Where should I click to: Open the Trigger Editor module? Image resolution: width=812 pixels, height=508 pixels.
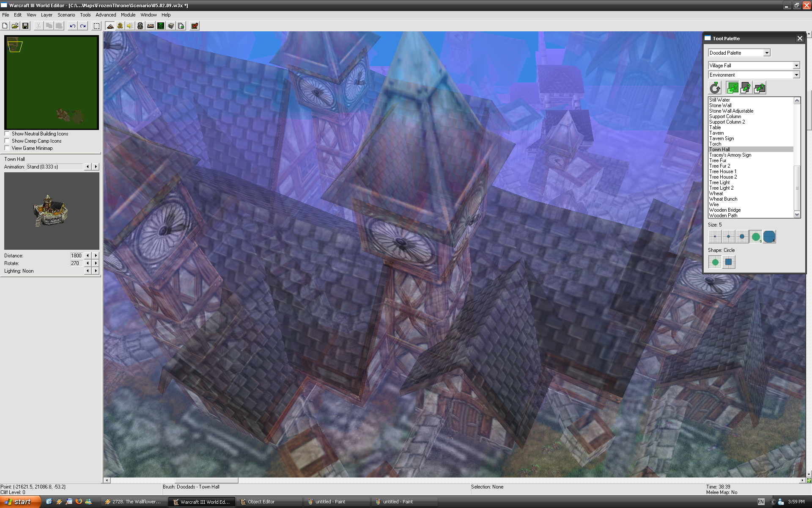[120, 26]
